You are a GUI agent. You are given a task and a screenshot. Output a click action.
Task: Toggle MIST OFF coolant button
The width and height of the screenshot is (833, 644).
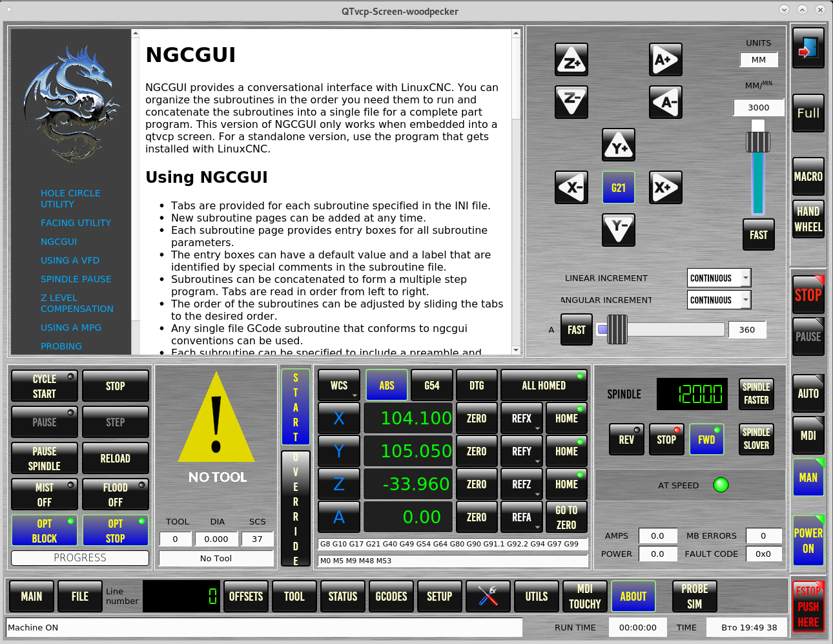(x=45, y=495)
